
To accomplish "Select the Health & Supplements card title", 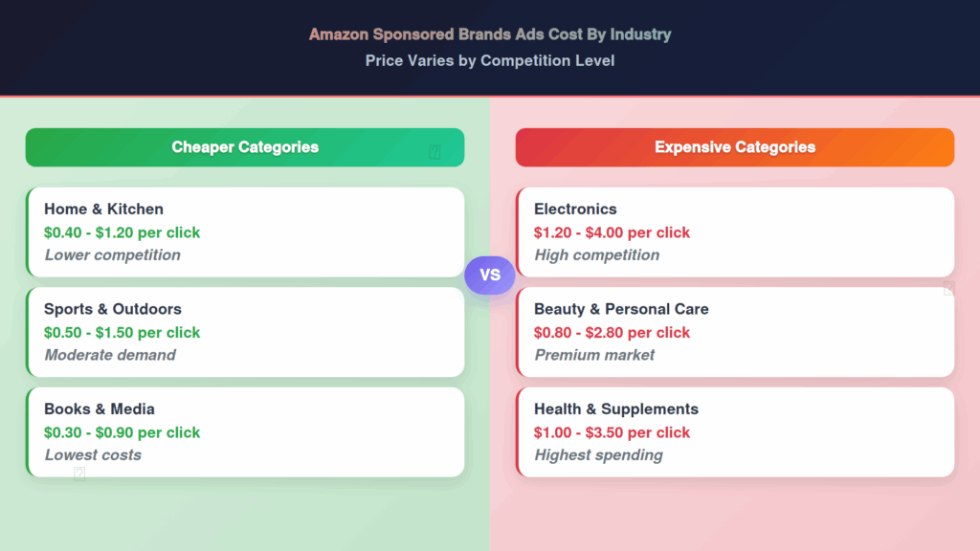I will click(x=616, y=408).
